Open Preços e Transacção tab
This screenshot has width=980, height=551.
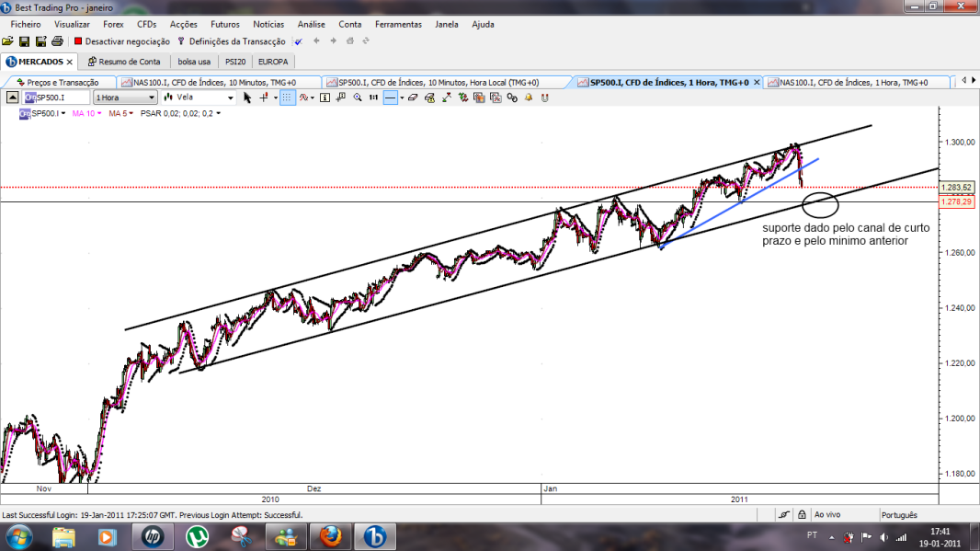[x=59, y=82]
